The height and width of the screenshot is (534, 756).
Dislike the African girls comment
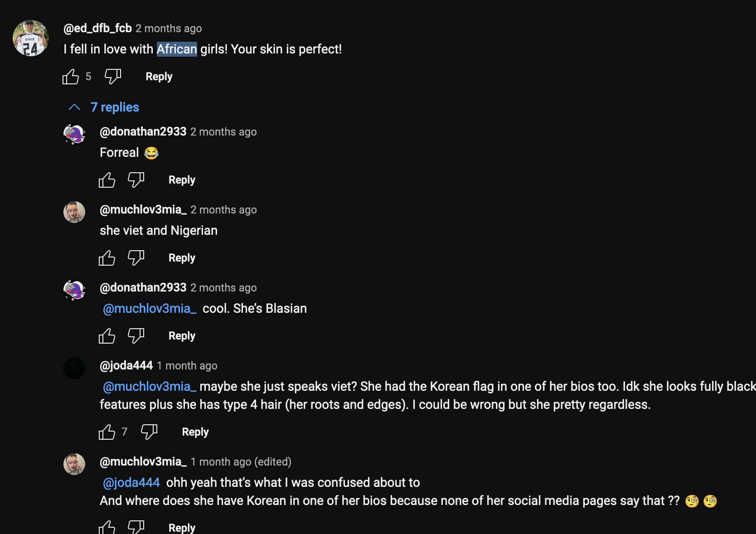(x=112, y=77)
